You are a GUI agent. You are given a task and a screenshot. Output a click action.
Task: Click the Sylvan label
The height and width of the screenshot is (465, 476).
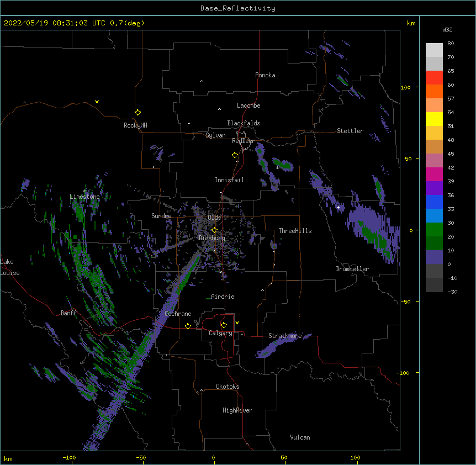click(215, 135)
